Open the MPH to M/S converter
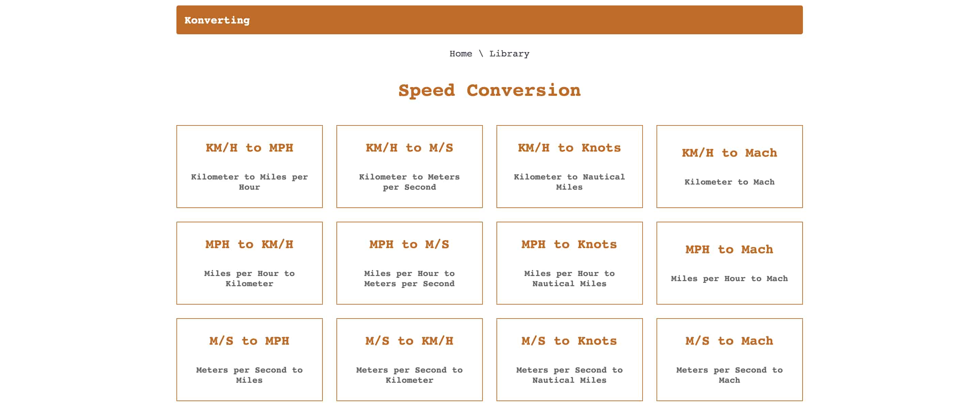Image resolution: width=980 pixels, height=410 pixels. point(409,262)
